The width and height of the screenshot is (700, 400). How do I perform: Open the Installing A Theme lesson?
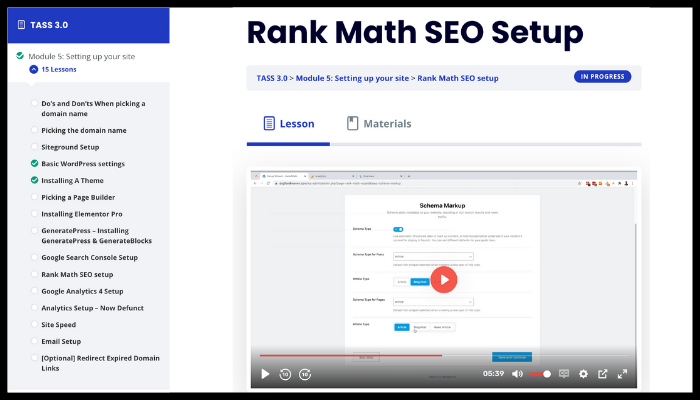click(x=72, y=180)
